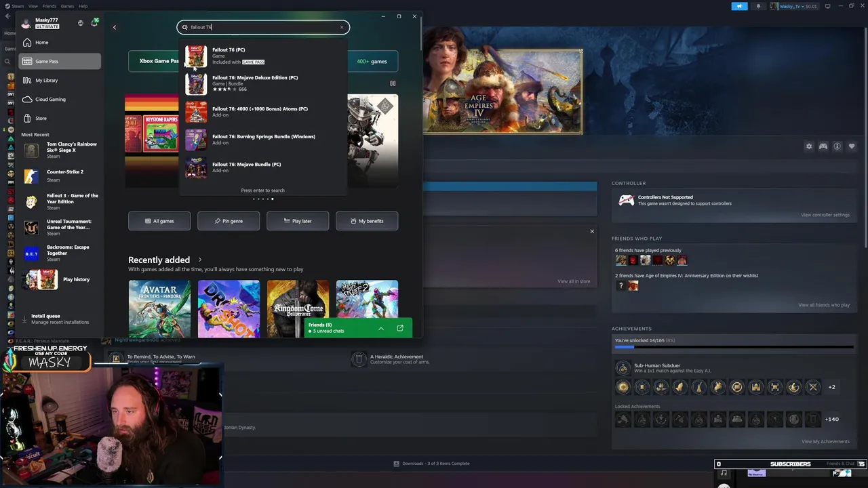Click View all friends who play link
This screenshot has width=868, height=488.
pos(823,305)
